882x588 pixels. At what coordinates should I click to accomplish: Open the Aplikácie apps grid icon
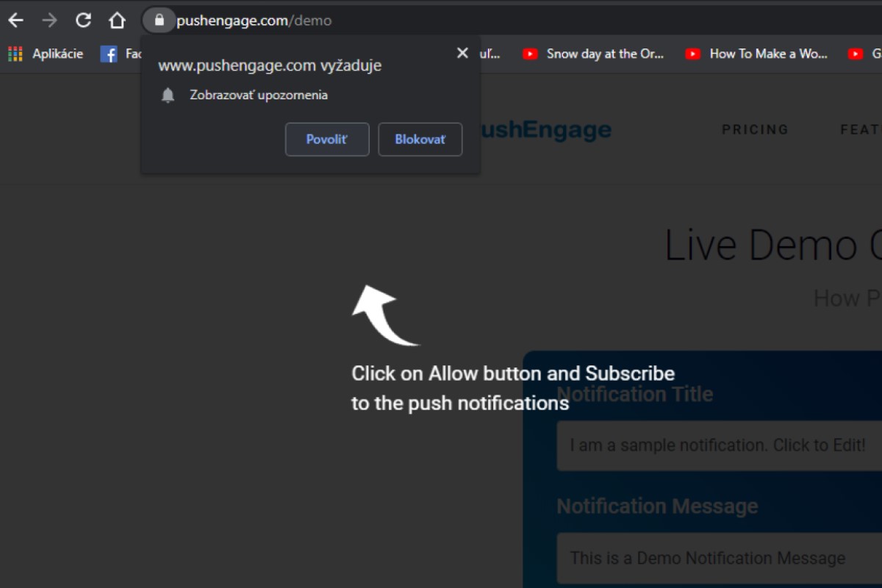pos(15,54)
